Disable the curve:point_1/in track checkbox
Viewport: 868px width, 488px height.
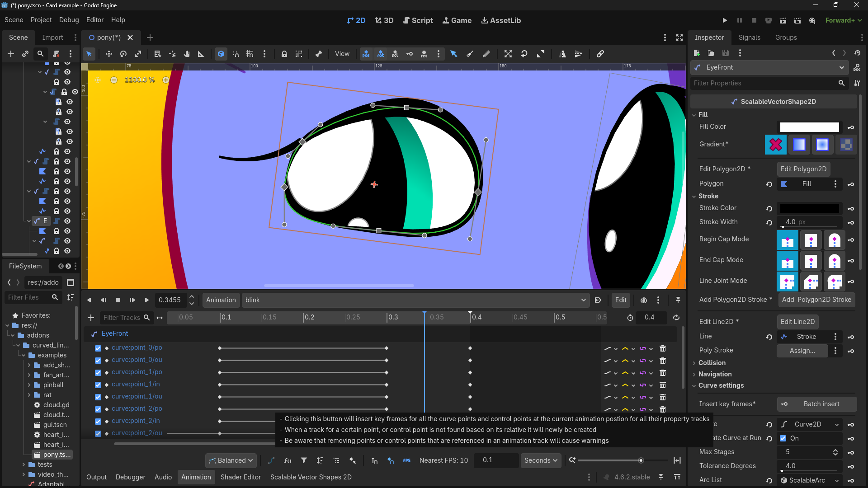(x=98, y=385)
